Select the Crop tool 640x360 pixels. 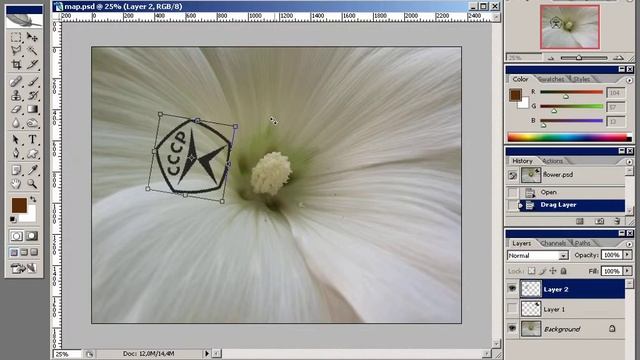pyautogui.click(x=16, y=64)
